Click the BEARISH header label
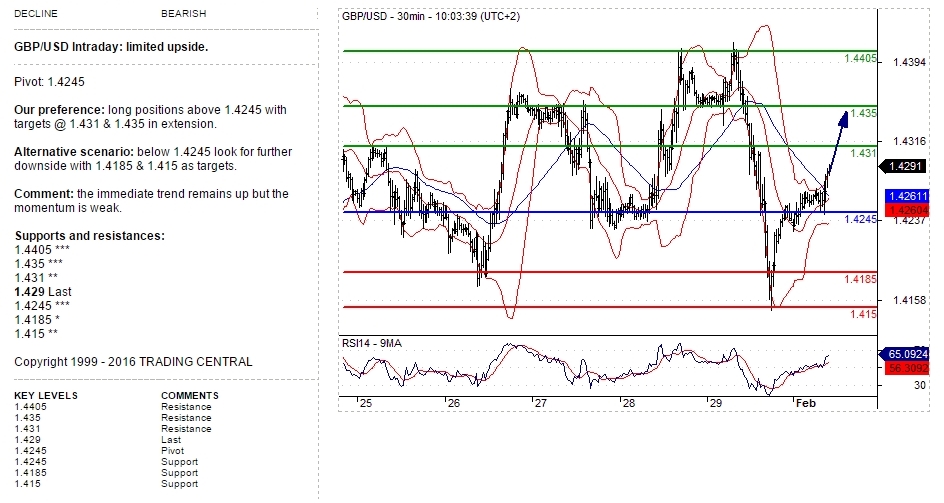This screenshot has height=503, width=944. point(184,13)
